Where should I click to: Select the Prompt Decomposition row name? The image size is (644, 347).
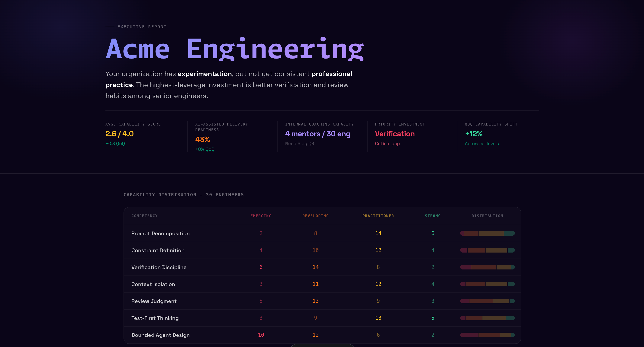160,233
